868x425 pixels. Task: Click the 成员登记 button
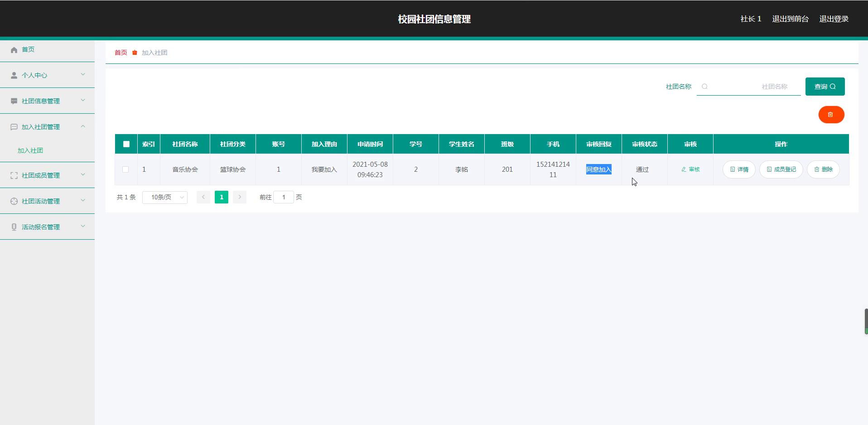(781, 169)
